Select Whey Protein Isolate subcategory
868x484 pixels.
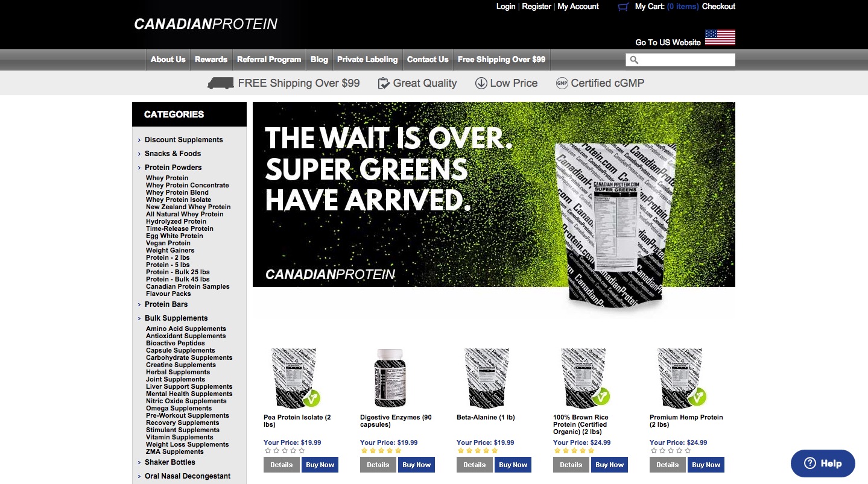coord(179,200)
